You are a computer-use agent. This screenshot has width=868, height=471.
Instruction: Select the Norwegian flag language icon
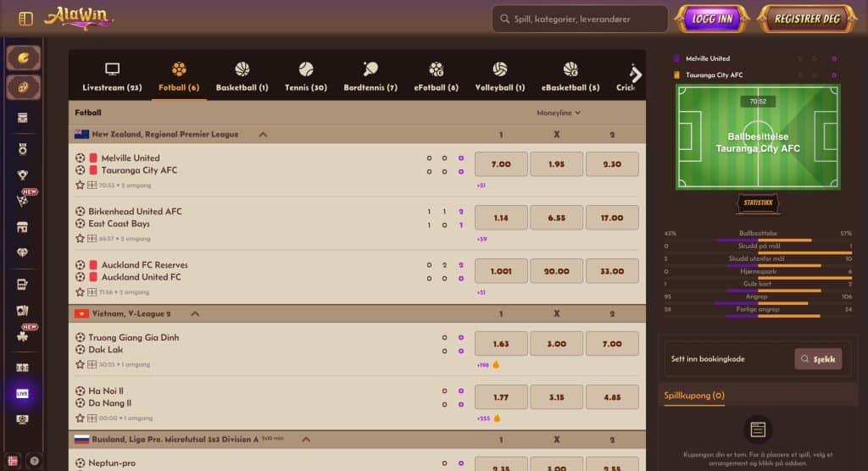[13, 461]
